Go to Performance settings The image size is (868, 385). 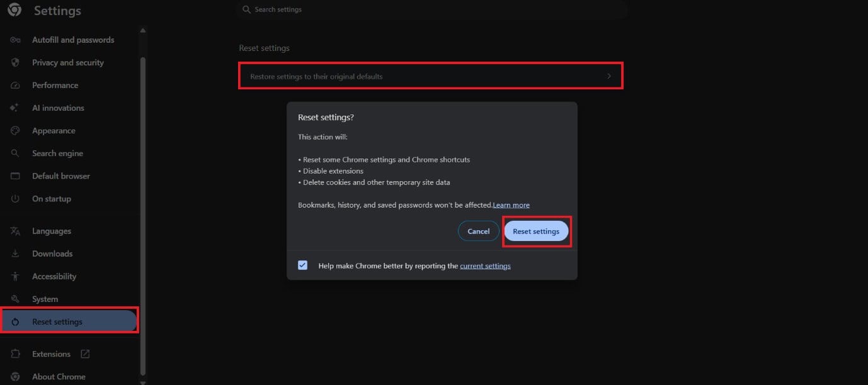pos(55,85)
